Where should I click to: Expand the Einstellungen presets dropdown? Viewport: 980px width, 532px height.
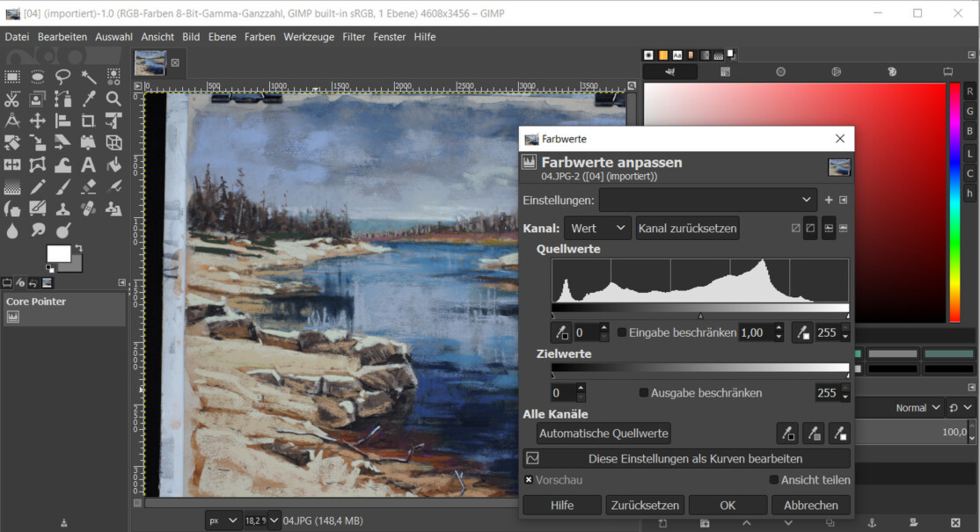(x=707, y=200)
